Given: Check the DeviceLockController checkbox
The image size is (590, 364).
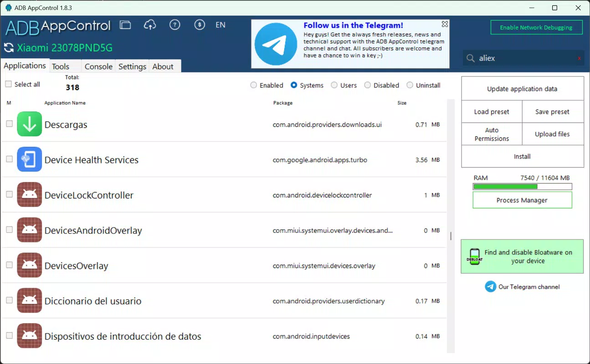Looking at the screenshot, I should point(9,194).
